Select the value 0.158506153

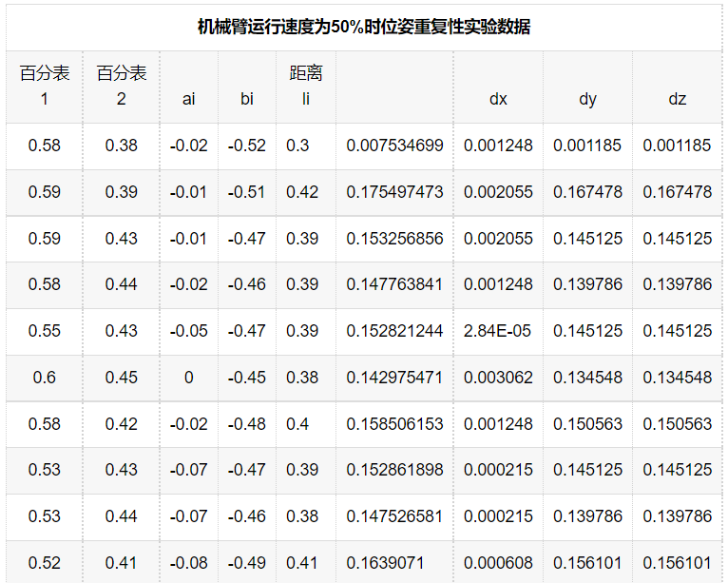pos(394,423)
